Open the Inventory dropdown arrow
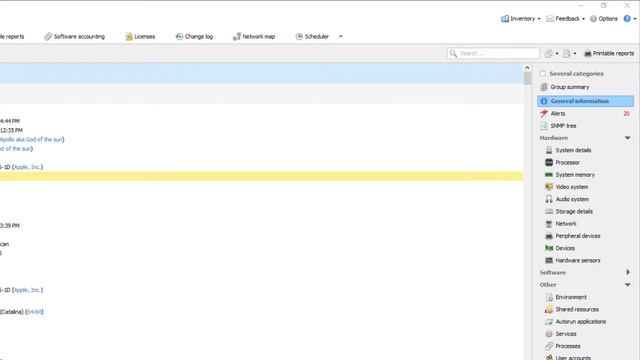 point(539,19)
